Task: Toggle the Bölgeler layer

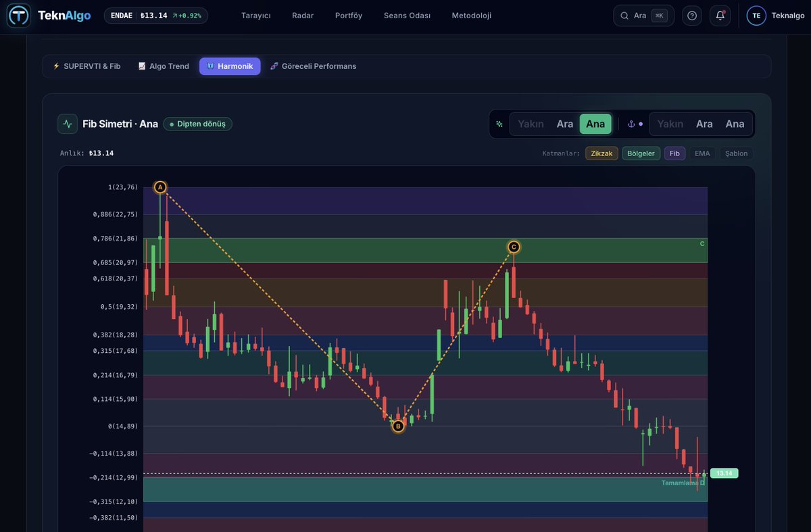Action: 641,153
